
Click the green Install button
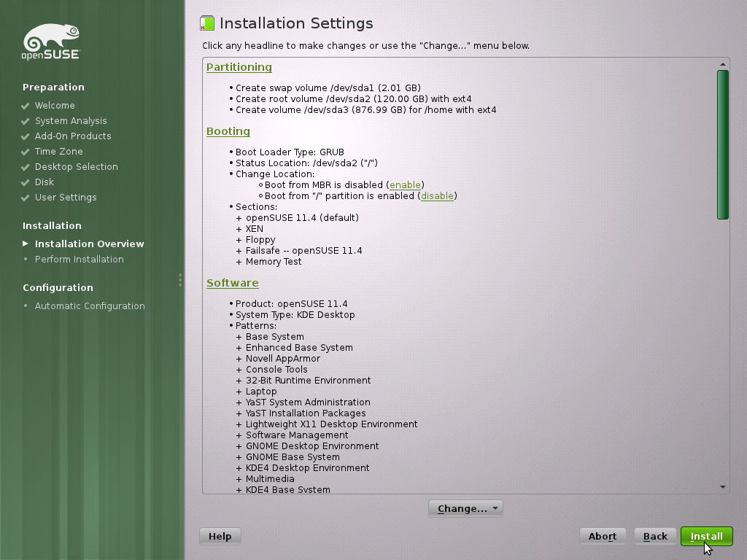706,536
